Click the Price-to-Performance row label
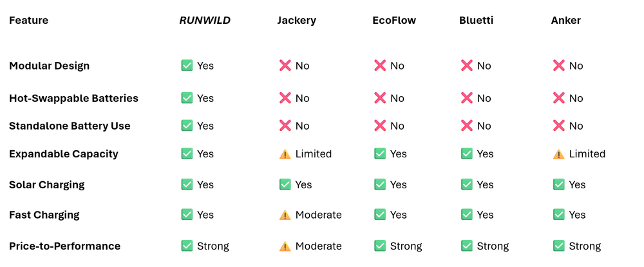Screen dimensions: 644x267 (x=64, y=246)
